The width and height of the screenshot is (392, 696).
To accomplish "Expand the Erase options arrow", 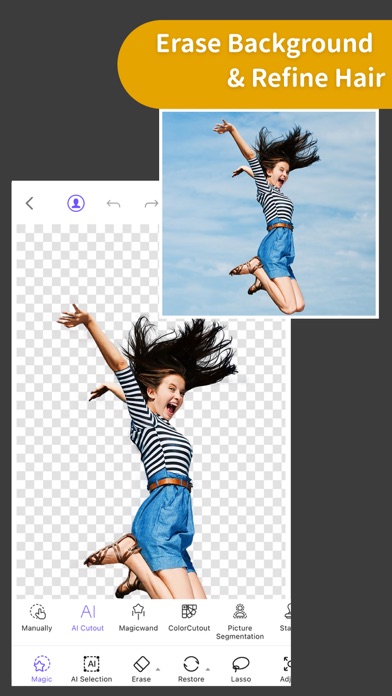I will pyautogui.click(x=158, y=669).
